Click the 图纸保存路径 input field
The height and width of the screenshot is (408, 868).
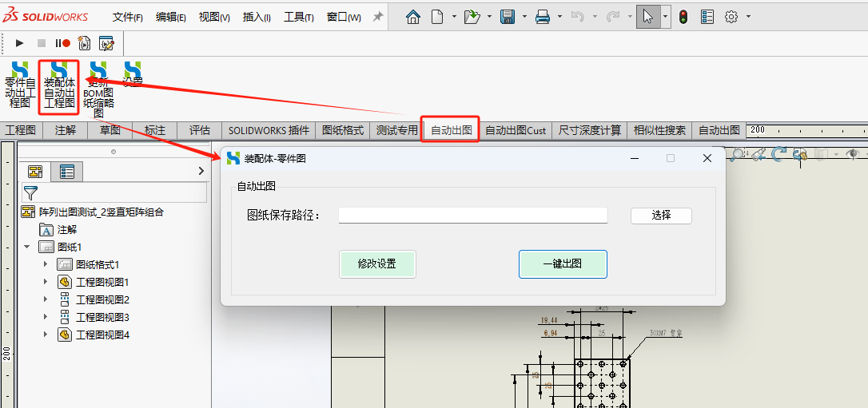click(472, 215)
